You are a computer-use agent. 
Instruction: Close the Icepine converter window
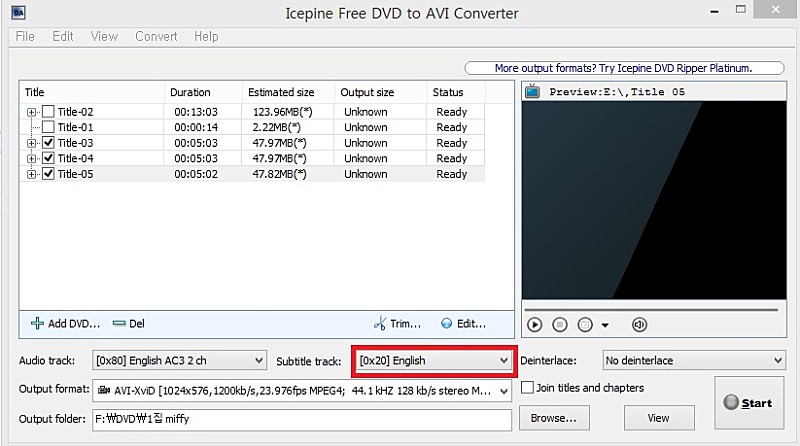776,9
